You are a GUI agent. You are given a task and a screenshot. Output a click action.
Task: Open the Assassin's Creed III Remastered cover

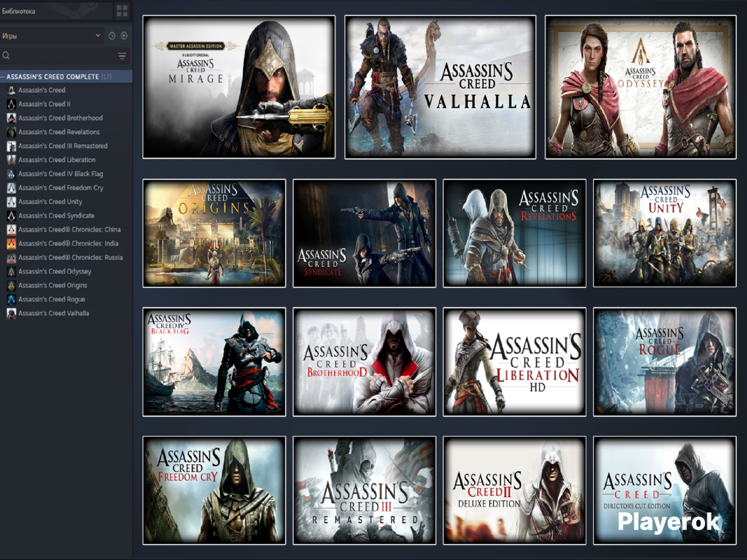[x=365, y=490]
